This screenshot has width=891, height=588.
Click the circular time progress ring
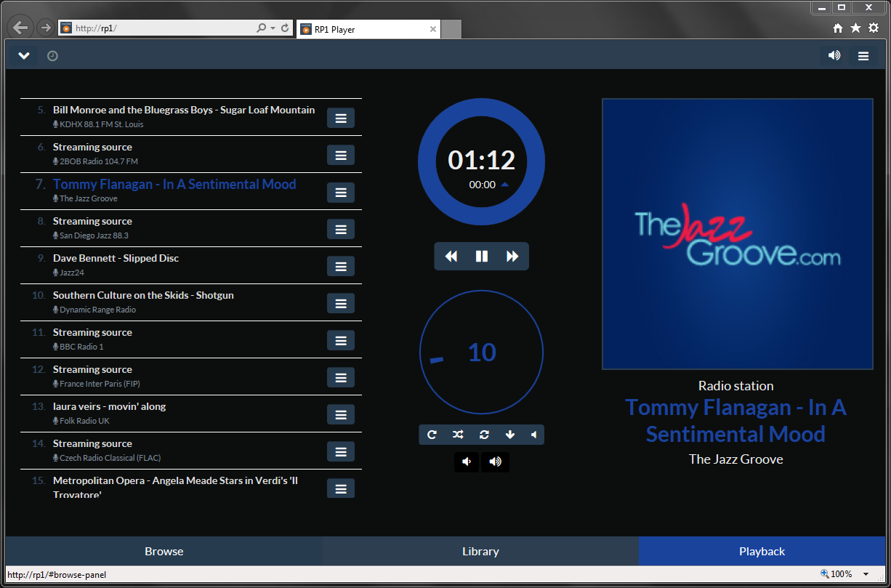tap(482, 161)
